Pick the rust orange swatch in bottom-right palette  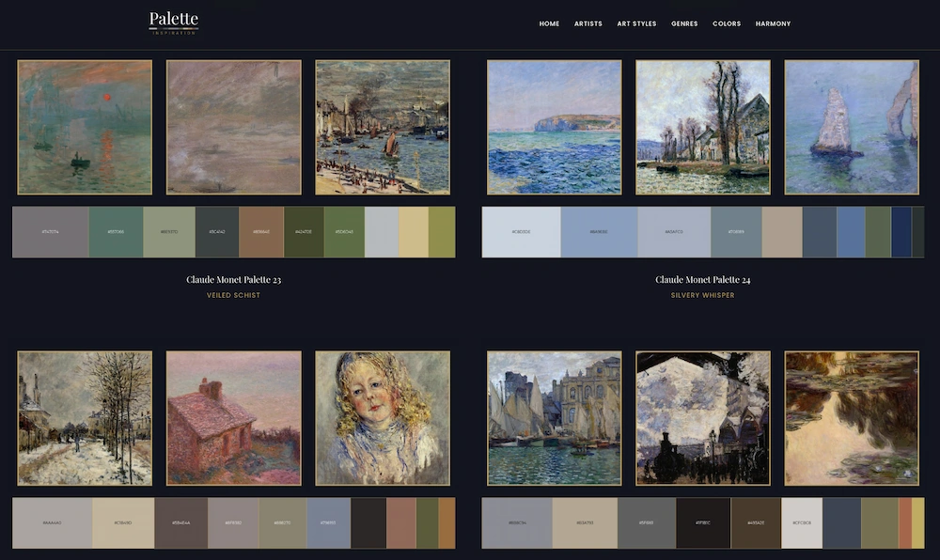(x=905, y=522)
